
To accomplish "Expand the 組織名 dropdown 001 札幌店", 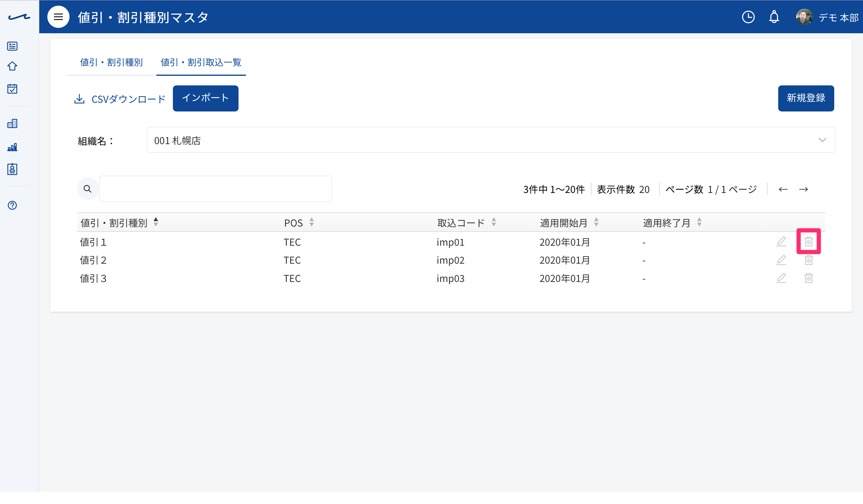I will tap(491, 140).
